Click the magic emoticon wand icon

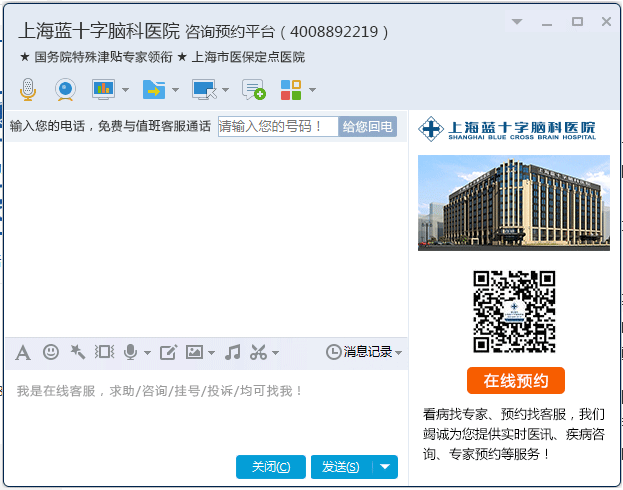click(77, 352)
